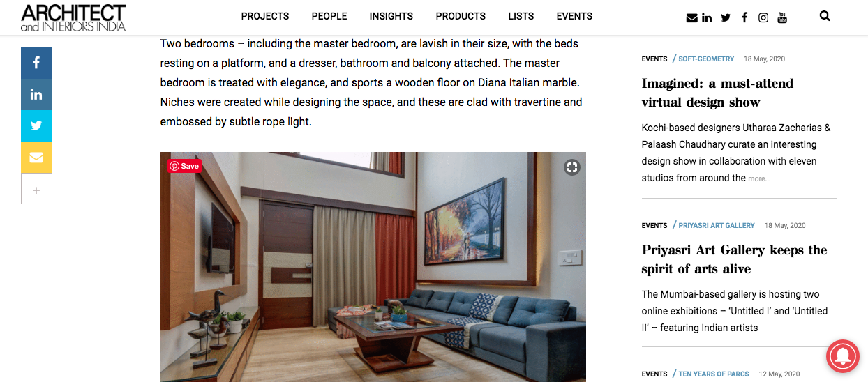Viewport: 868px width, 382px height.
Task: Expand the living room image fullscreen
Action: [x=572, y=167]
